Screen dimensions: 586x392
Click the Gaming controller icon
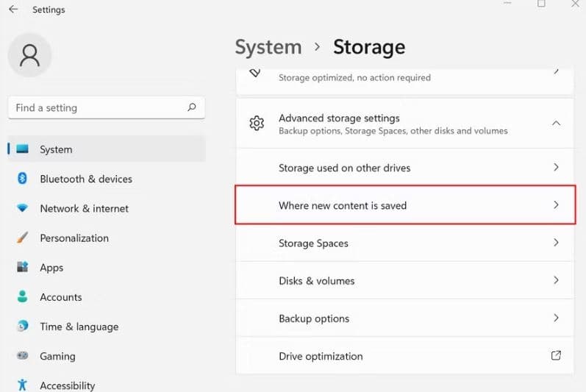coord(23,356)
